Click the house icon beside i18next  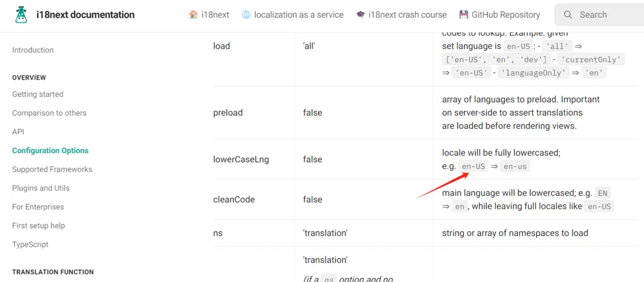pos(194,15)
